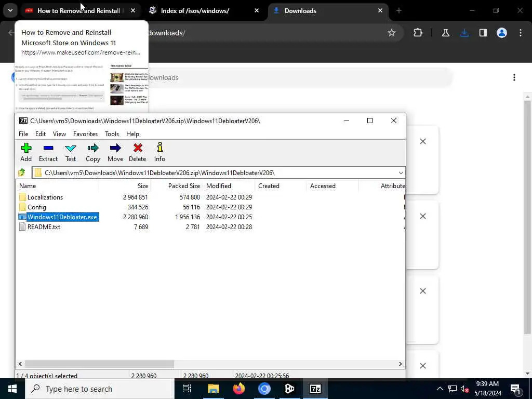Open the Chrome tab search dropdown
The height and width of the screenshot is (399, 532).
[x=10, y=10]
